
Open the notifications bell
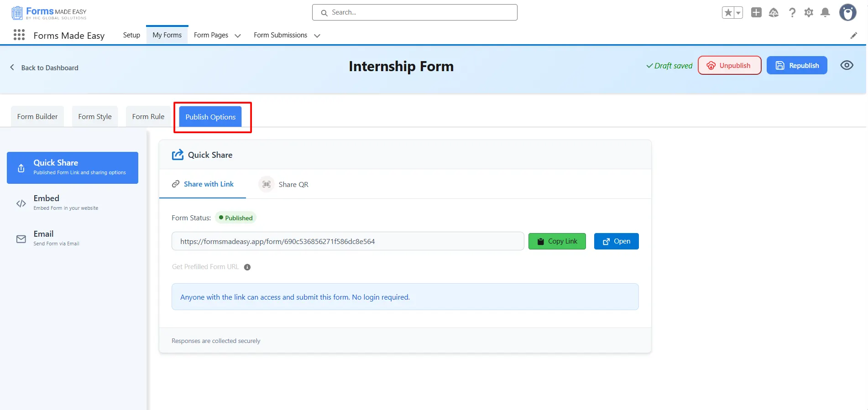click(825, 13)
